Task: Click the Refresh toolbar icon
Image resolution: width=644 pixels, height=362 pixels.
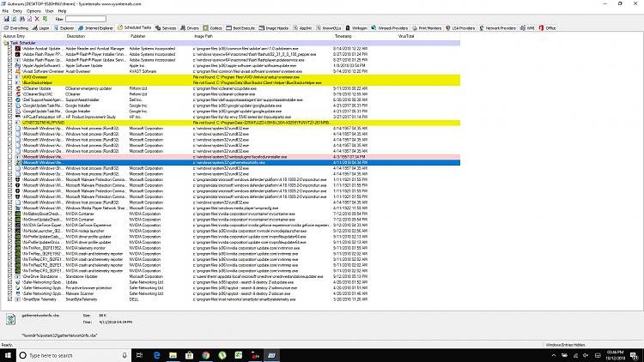Action: coord(14,19)
